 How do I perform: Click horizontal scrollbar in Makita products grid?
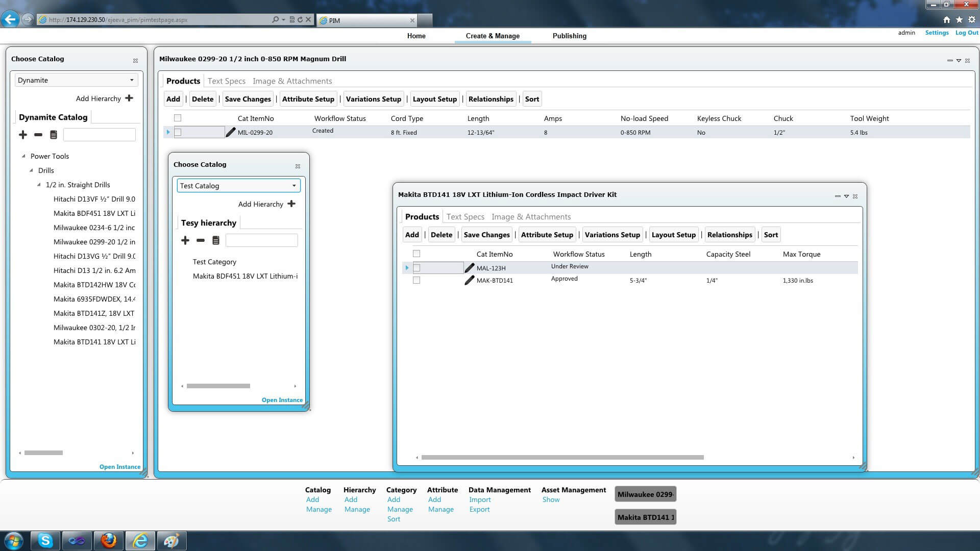click(x=562, y=457)
